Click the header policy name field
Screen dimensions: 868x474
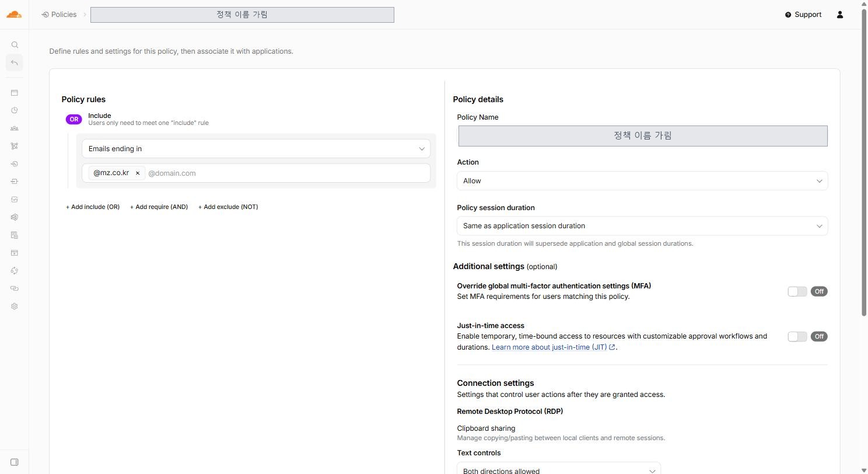coord(242,15)
